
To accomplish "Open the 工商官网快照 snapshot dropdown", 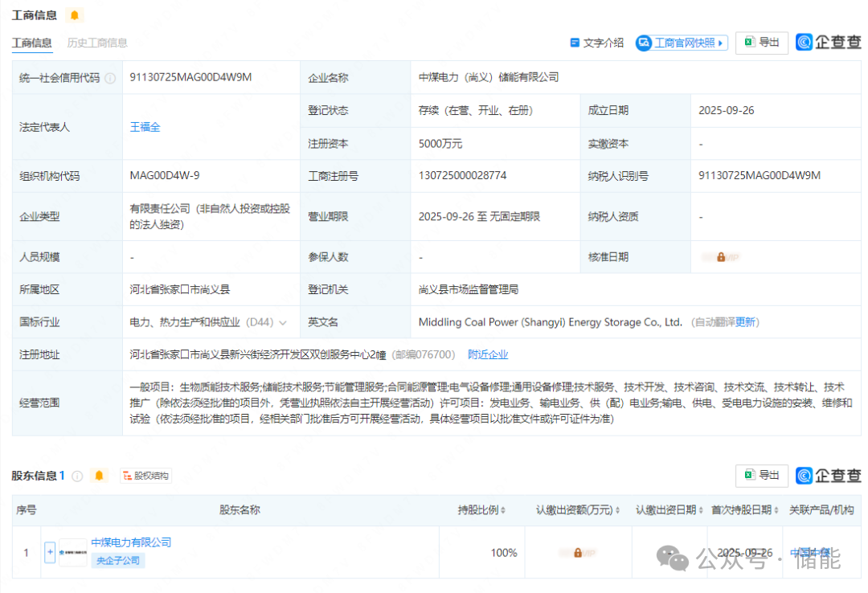I will click(682, 43).
